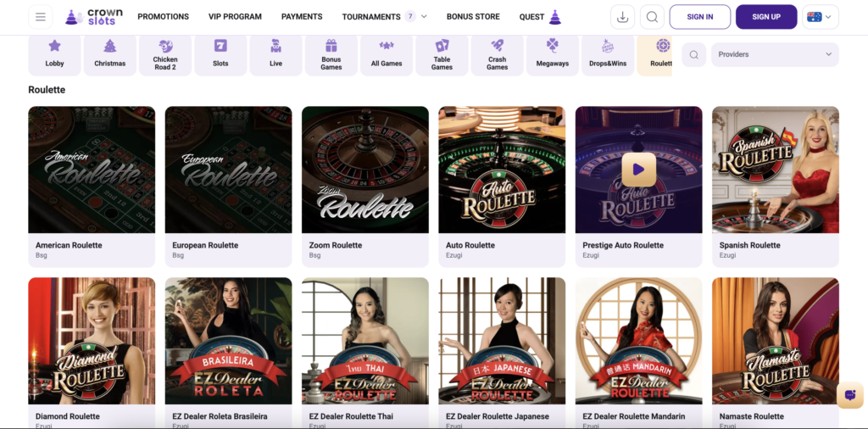This screenshot has width=868, height=429.
Task: Open the hamburger menu icon
Action: tap(41, 17)
